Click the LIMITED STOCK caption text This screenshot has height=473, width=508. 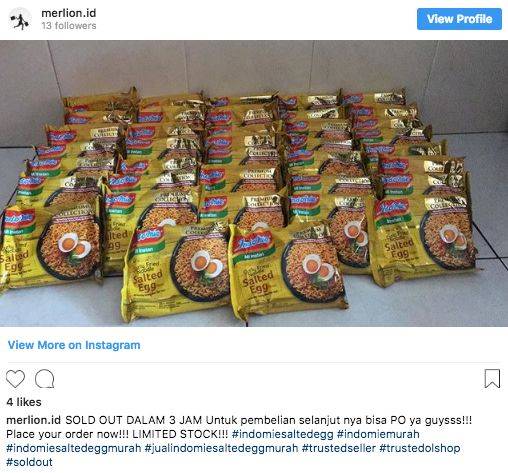click(x=180, y=434)
